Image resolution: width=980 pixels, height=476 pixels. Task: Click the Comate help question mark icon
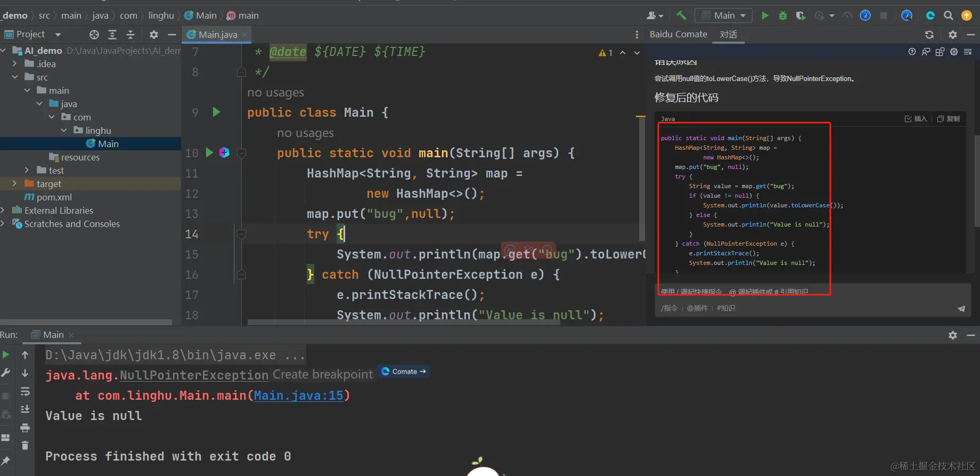(x=912, y=52)
